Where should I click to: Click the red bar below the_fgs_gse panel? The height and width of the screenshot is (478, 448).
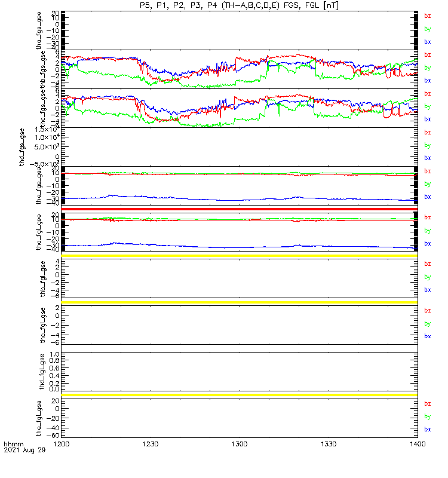(x=240, y=209)
